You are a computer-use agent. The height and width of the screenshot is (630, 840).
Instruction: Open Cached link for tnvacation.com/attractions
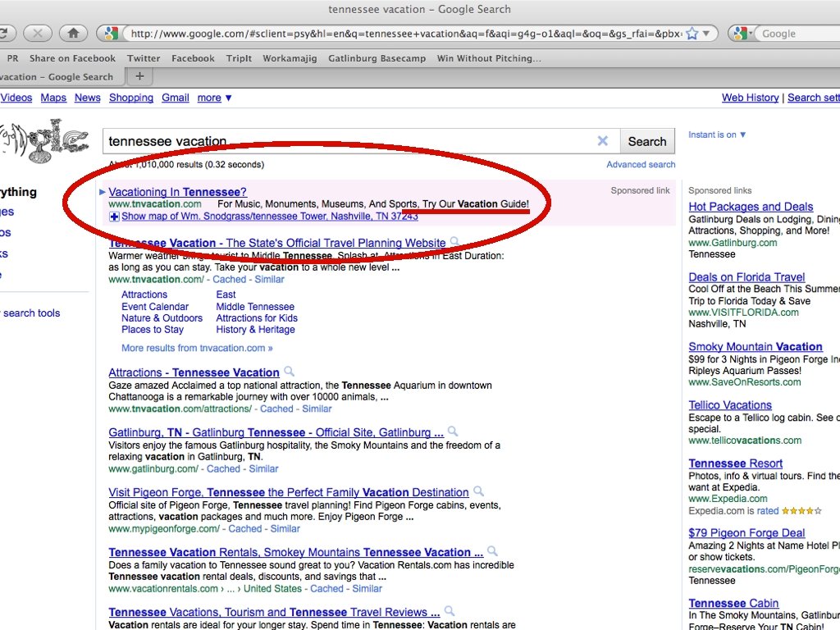tap(276, 409)
